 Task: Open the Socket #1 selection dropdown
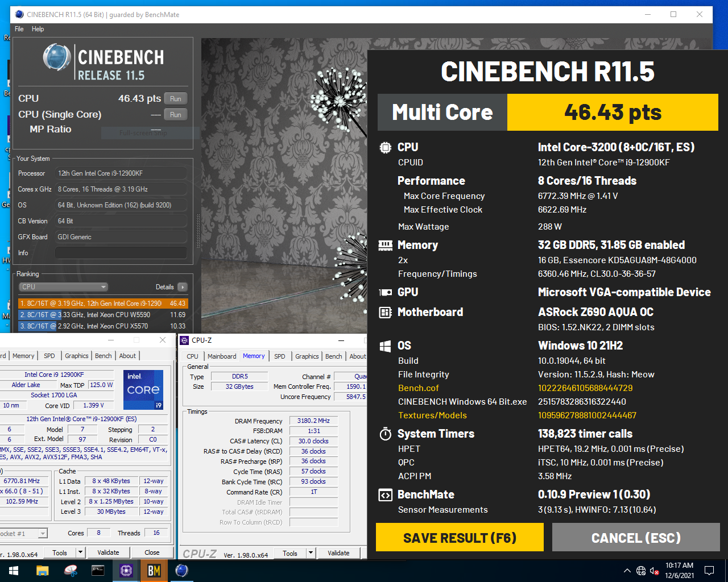click(x=43, y=533)
